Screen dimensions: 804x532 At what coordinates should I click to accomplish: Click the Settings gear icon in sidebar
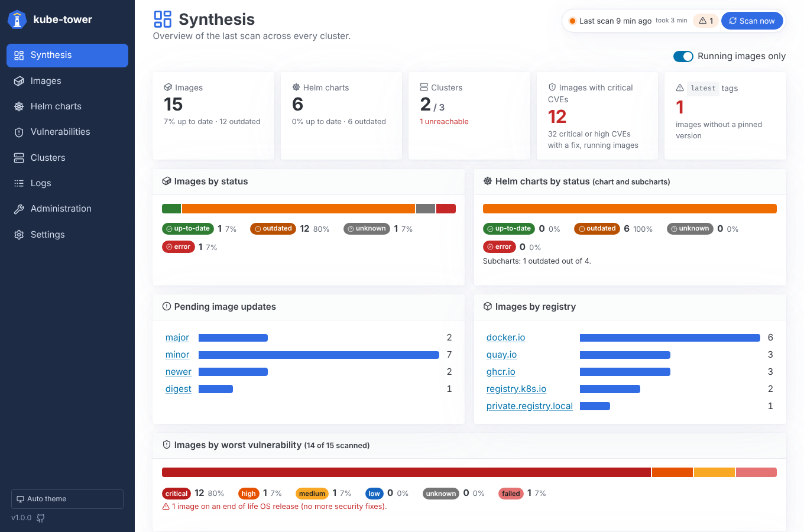[x=19, y=235]
